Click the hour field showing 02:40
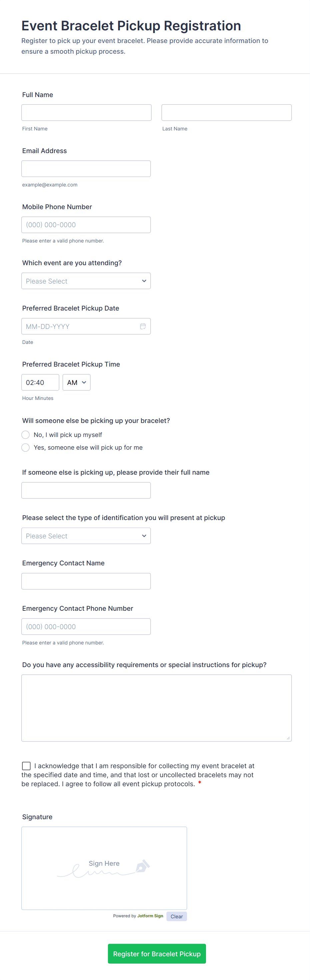310x980 pixels. click(40, 382)
